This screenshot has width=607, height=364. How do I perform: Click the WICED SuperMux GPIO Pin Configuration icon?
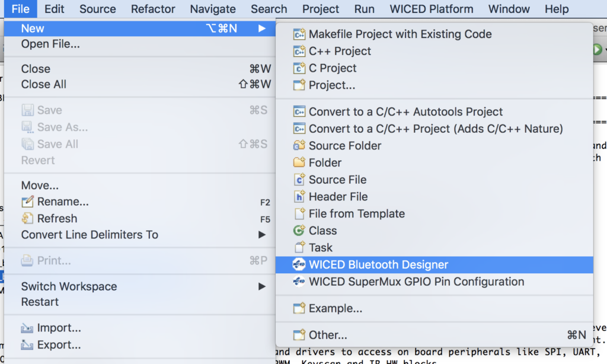point(299,282)
